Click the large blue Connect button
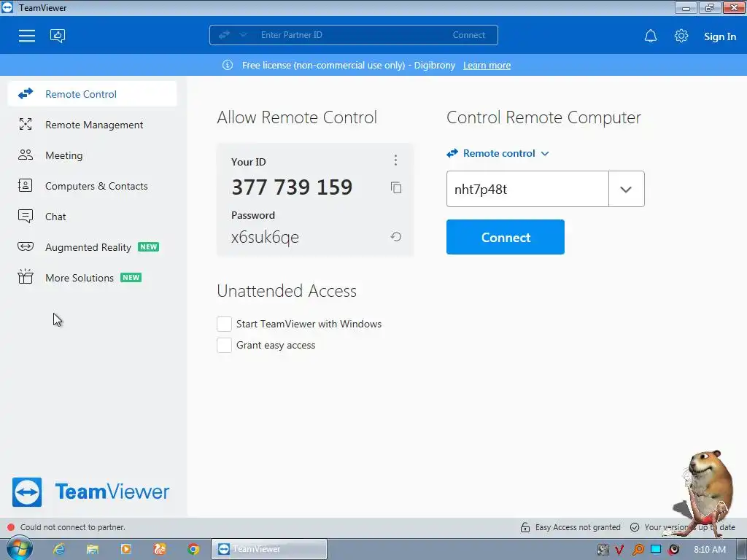Viewport: 747px width, 560px height. pyautogui.click(x=506, y=237)
